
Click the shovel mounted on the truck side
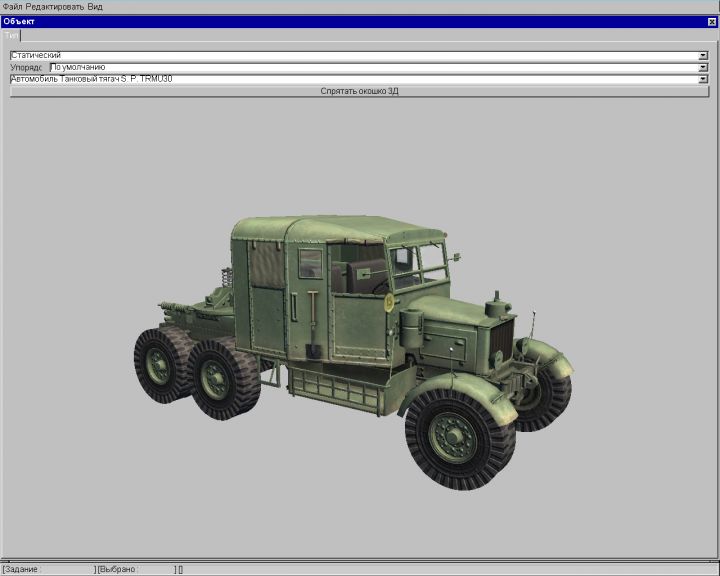coord(313,325)
